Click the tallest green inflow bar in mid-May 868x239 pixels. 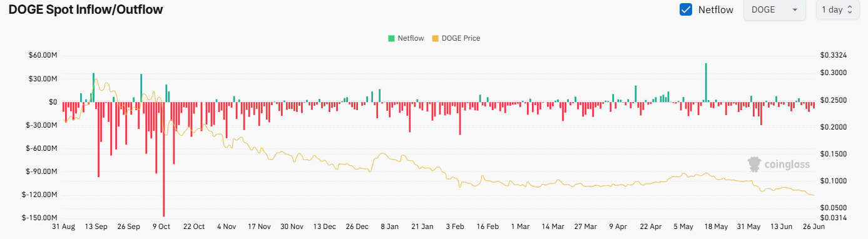(706, 83)
